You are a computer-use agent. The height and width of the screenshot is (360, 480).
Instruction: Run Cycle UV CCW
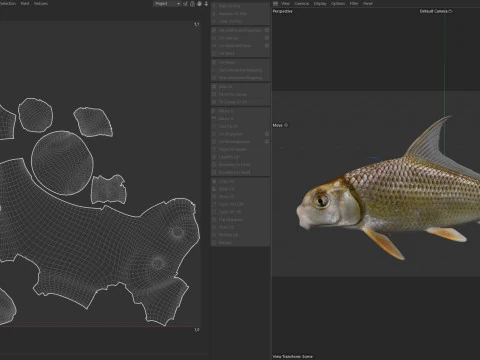240,204
